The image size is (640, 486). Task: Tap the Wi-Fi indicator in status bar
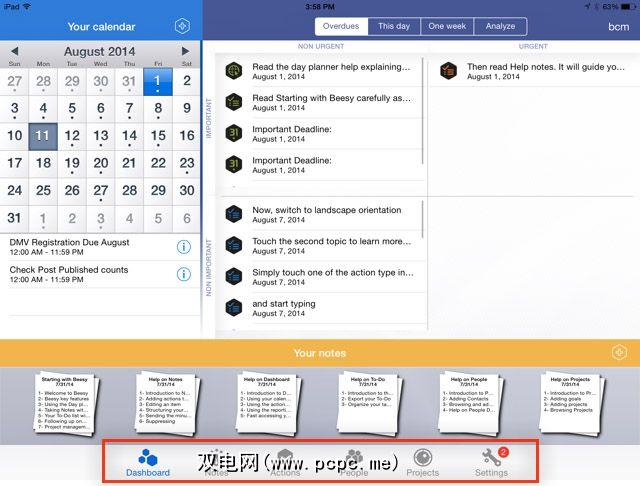coord(27,6)
